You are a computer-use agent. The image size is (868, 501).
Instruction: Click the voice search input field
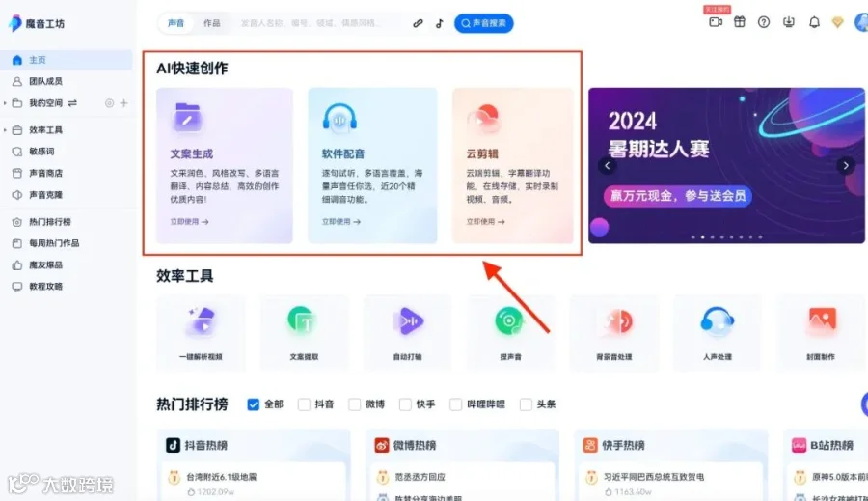click(318, 23)
